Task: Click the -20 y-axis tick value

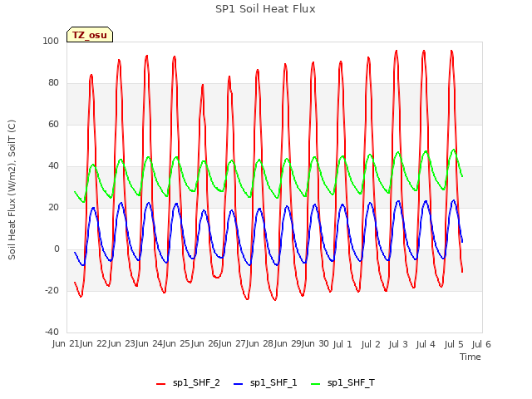Action: click(52, 290)
